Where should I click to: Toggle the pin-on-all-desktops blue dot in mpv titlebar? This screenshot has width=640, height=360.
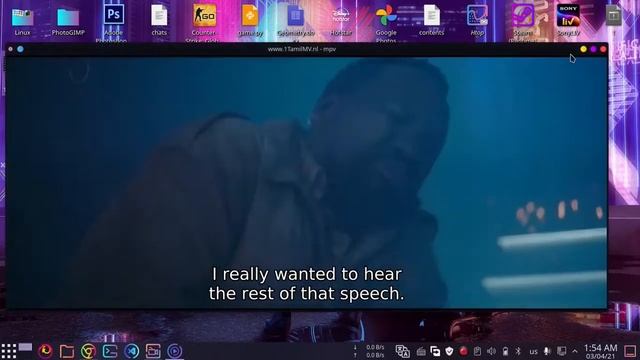pyautogui.click(x=20, y=49)
